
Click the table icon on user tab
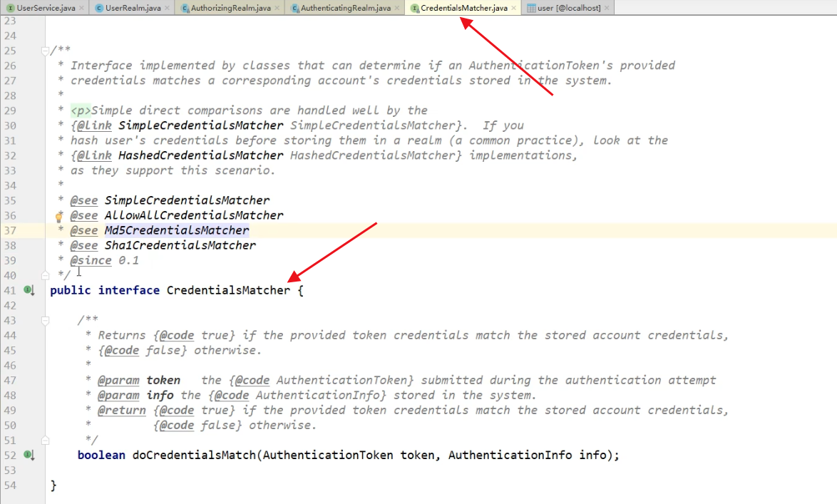(x=531, y=8)
